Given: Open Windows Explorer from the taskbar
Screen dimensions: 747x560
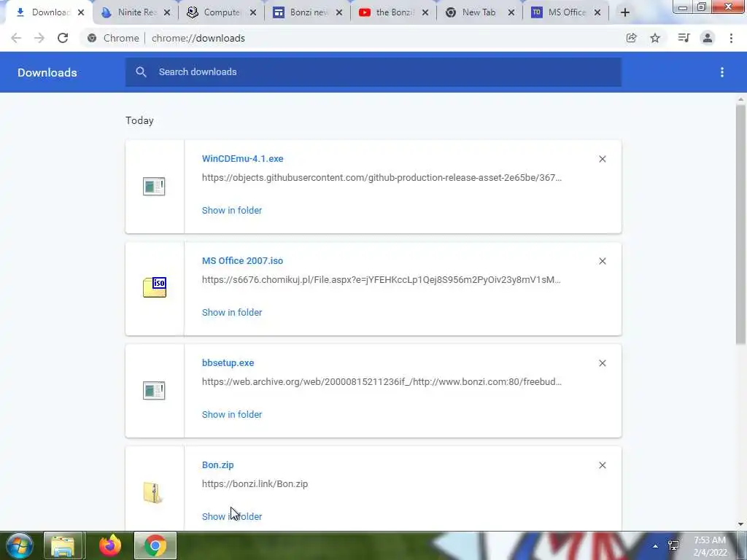Looking at the screenshot, I should coord(63,545).
